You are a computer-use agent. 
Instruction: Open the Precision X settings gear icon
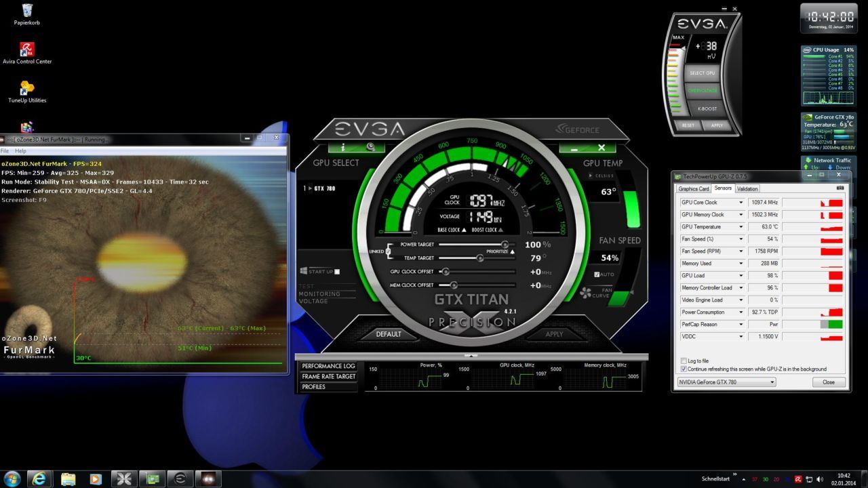[371, 146]
